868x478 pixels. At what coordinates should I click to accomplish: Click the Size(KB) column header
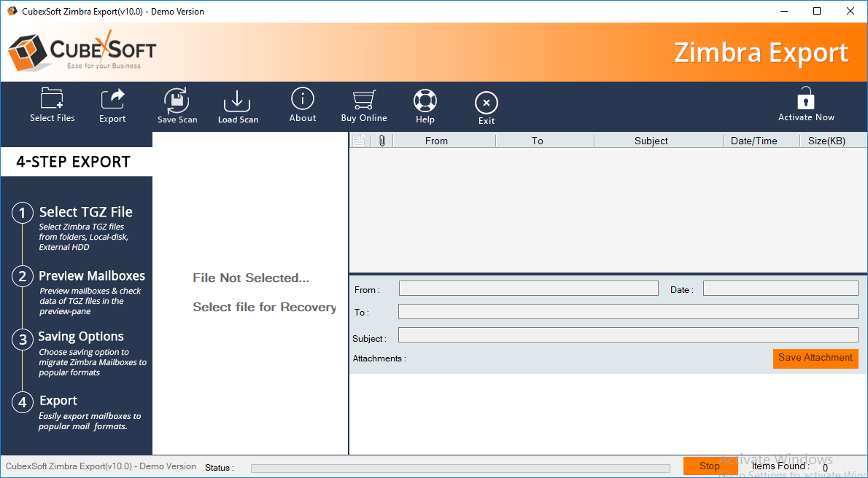point(826,141)
